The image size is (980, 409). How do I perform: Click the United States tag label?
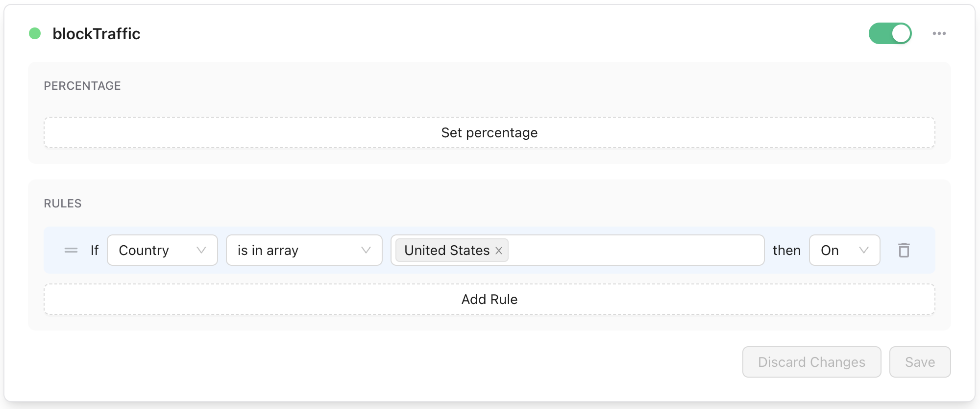point(446,250)
